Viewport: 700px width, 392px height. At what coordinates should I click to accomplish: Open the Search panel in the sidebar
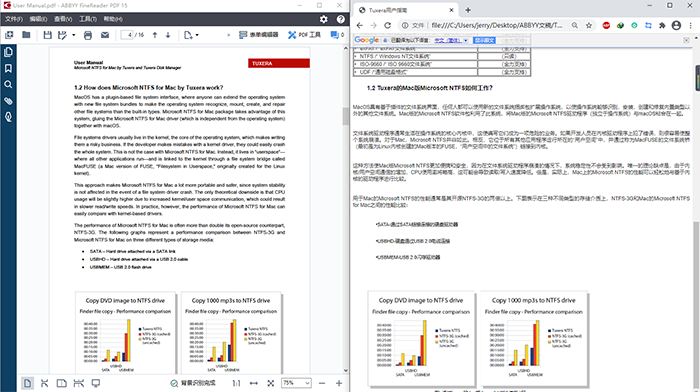pos(8,84)
